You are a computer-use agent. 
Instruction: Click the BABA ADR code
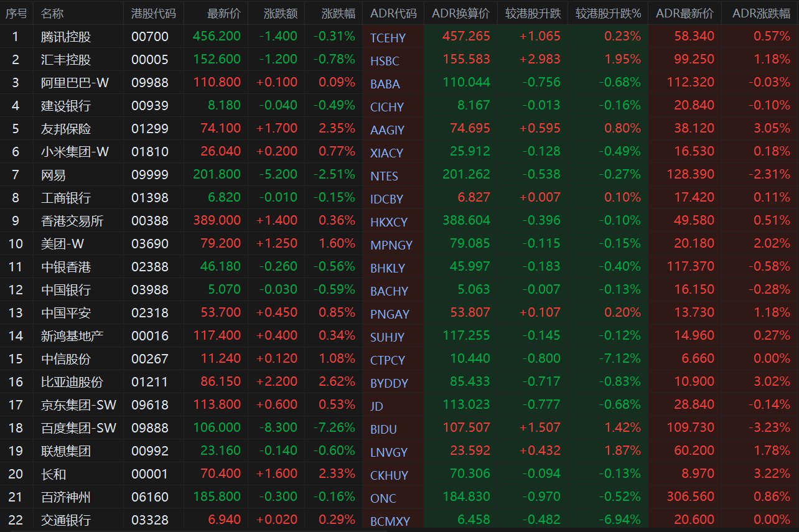(385, 84)
